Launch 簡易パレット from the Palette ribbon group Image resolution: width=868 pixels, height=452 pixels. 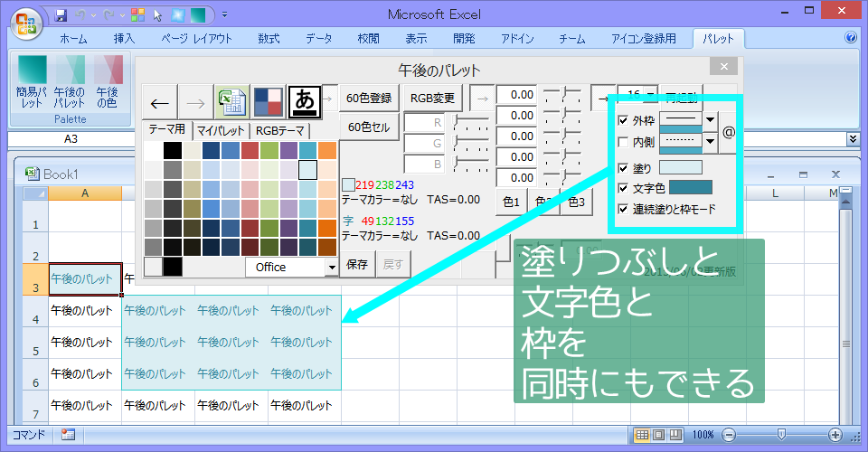pos(32,82)
